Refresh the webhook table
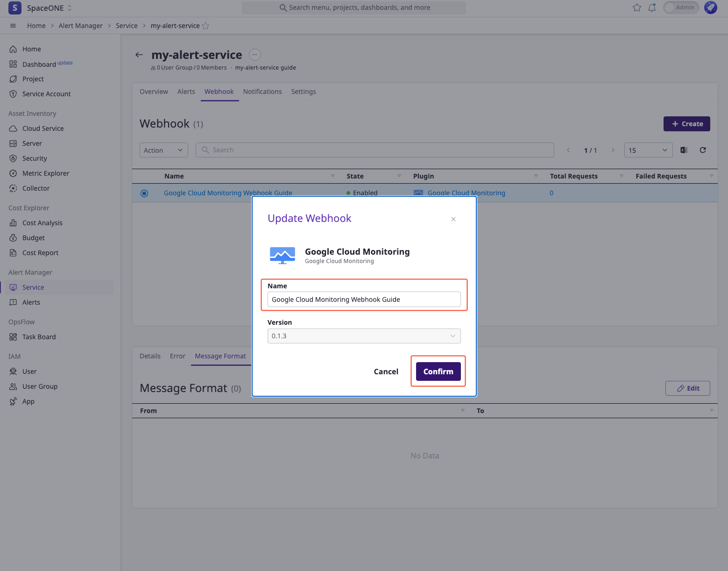The height and width of the screenshot is (571, 728). [x=703, y=150]
